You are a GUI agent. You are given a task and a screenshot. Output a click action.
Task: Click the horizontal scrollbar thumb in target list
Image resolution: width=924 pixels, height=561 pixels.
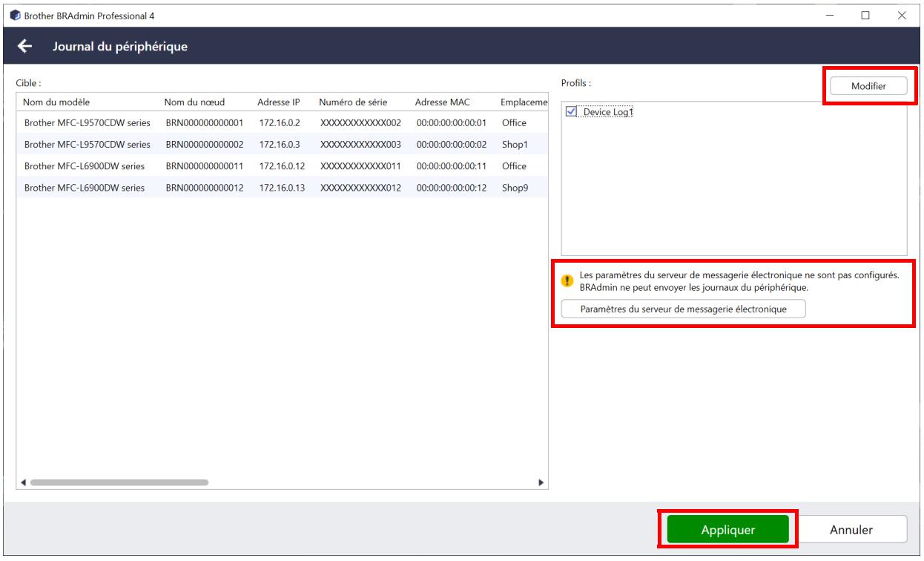coord(119,482)
